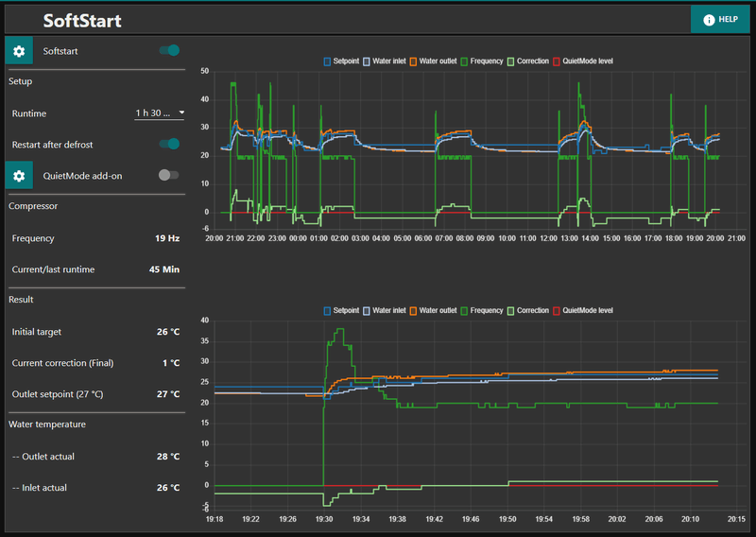
Task: Hide Correction series in upper chart legend
Action: 528,61
